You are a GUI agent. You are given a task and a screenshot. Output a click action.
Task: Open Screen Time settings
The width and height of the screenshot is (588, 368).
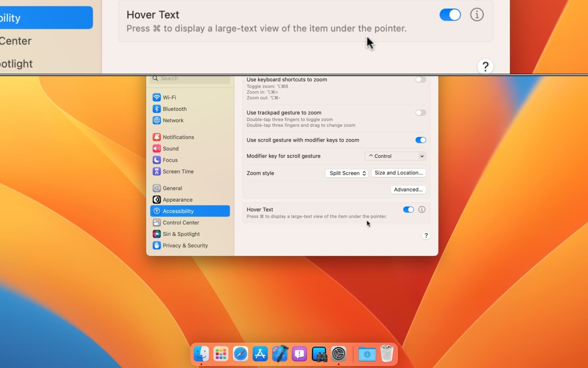178,171
